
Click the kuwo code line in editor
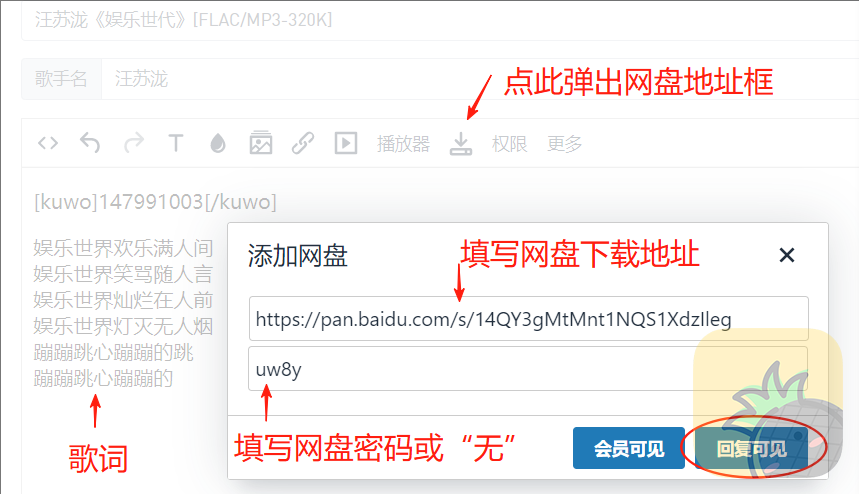click(x=156, y=202)
